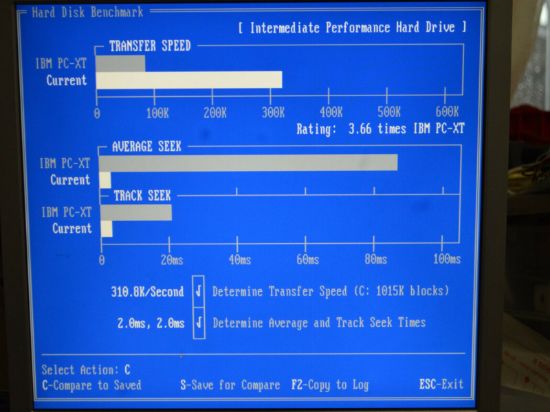Viewport: 550px width, 412px height.
Task: Click the Determine Transfer Speed description text
Action: [330, 291]
